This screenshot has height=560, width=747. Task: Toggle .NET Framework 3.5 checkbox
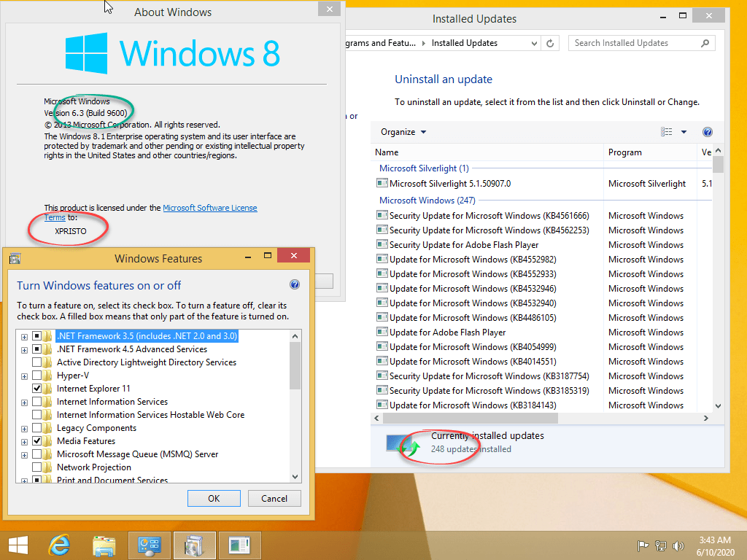tap(36, 335)
